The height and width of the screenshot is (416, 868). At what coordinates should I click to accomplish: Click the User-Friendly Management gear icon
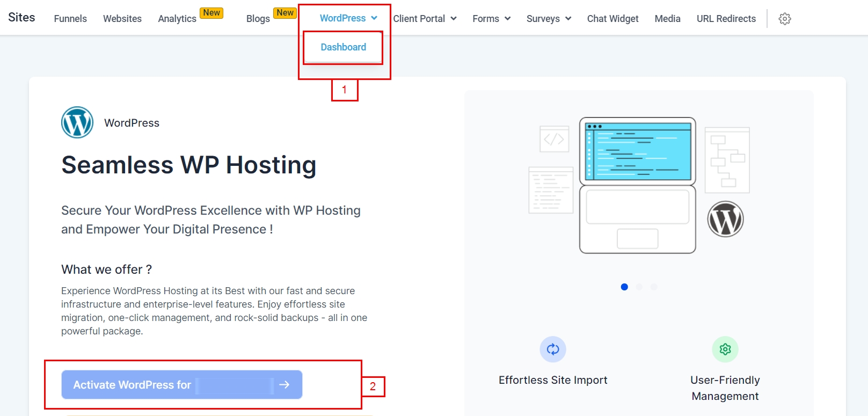point(725,349)
